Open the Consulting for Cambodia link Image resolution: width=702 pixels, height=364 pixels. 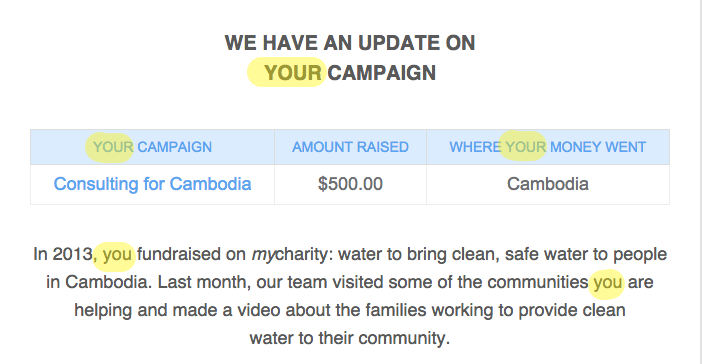(x=152, y=184)
